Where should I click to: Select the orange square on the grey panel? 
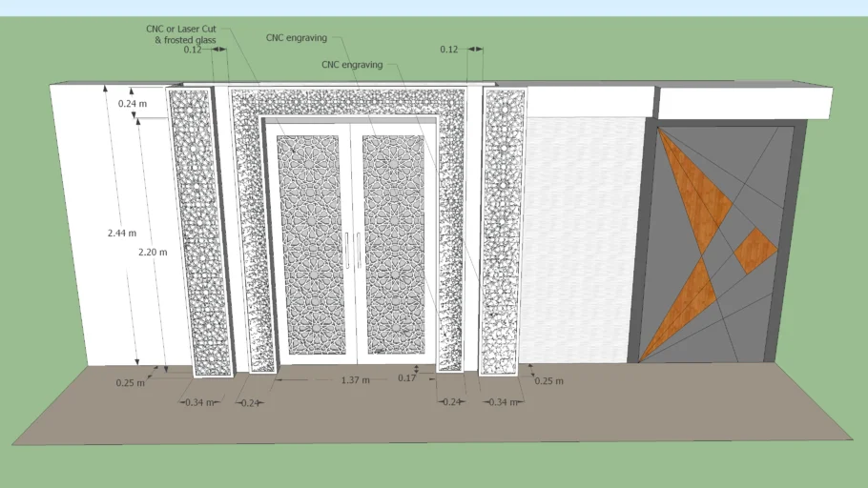click(755, 251)
